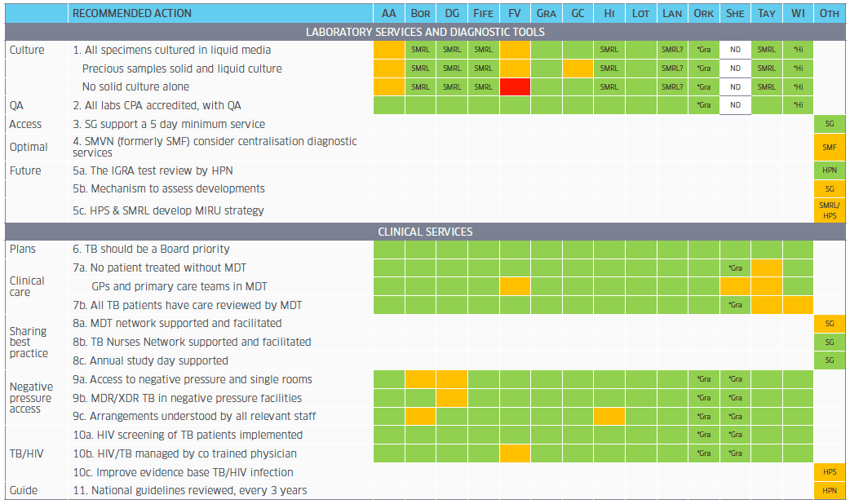The height and width of the screenshot is (504, 850).
Task: Click '7a. No patient treated without MDT'
Action: pos(159,267)
